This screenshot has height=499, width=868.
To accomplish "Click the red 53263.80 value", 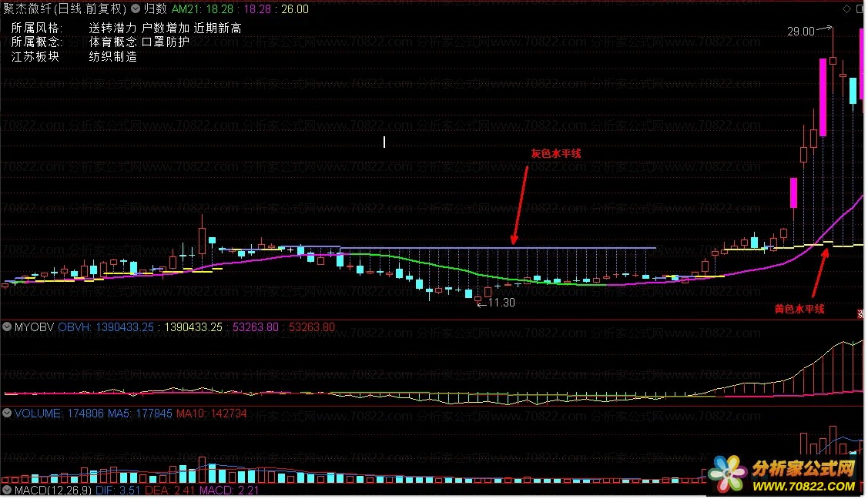I will pyautogui.click(x=312, y=327).
